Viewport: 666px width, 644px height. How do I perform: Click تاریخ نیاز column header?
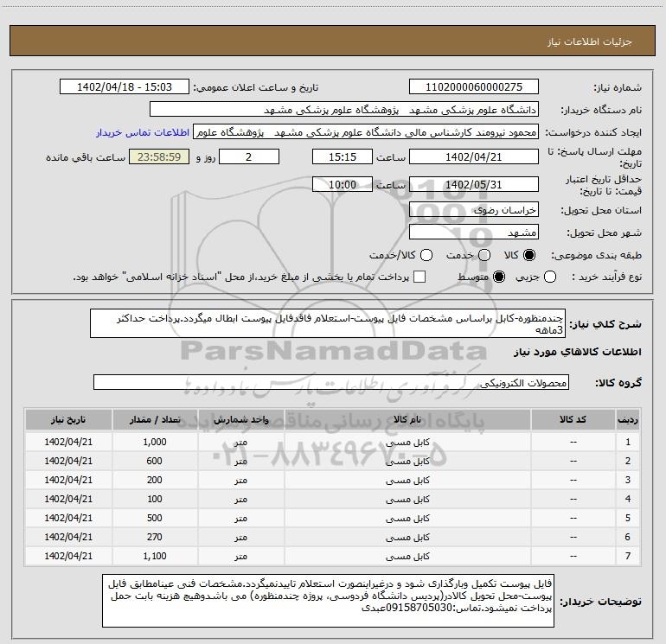[x=68, y=419]
